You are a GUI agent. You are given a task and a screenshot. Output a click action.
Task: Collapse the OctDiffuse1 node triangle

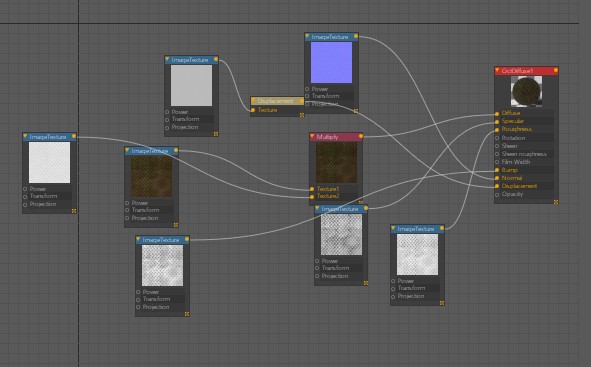click(498, 70)
